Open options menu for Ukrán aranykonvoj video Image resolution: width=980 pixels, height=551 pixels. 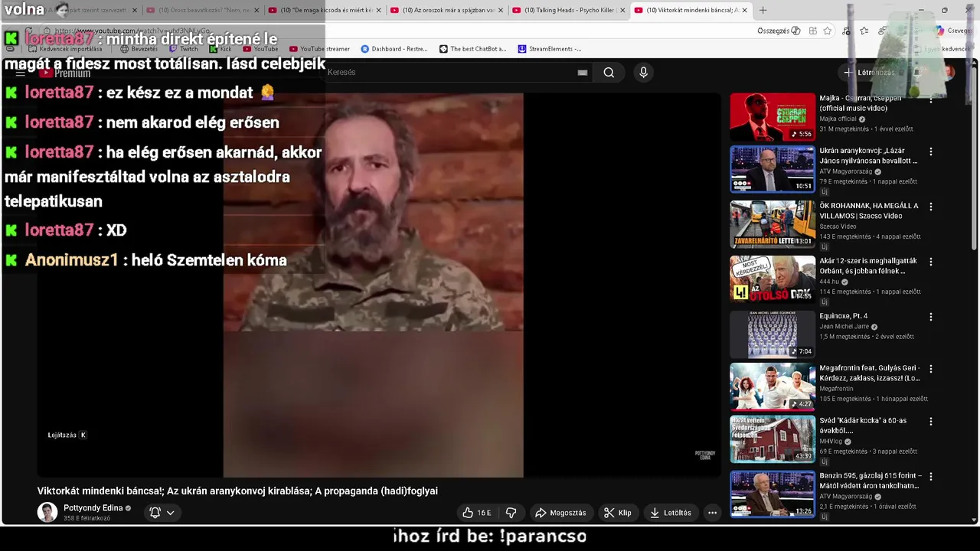pos(931,152)
